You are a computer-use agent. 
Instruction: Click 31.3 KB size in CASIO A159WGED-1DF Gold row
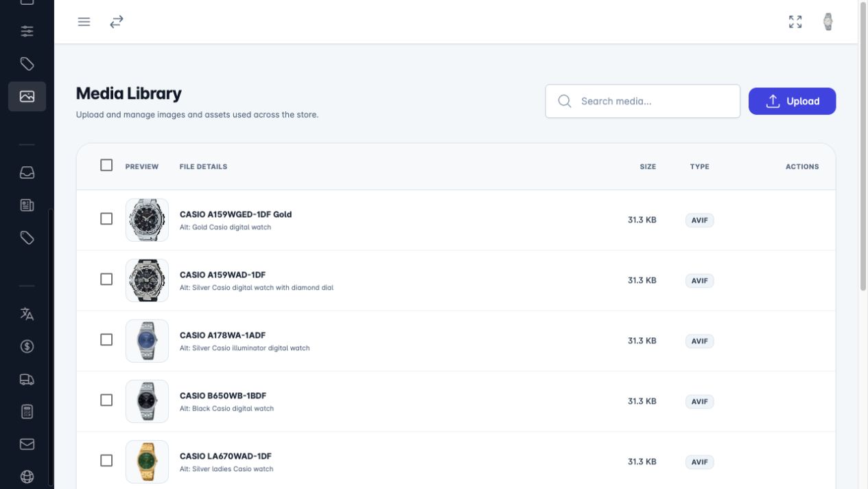(x=642, y=220)
